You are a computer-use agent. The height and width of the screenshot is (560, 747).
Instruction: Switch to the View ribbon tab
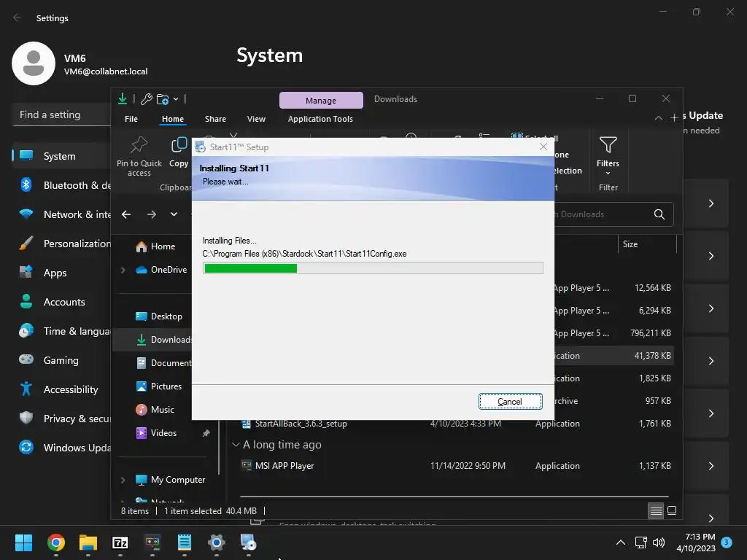(x=256, y=119)
